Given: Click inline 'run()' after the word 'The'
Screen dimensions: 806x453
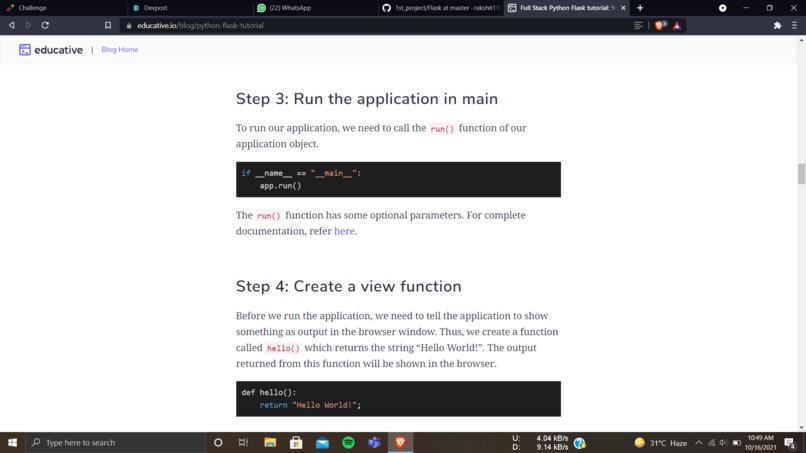Looking at the screenshot, I should point(269,216).
